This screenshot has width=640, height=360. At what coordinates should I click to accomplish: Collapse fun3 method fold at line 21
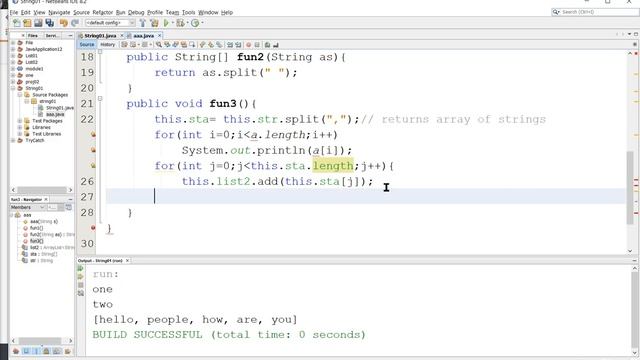click(x=100, y=98)
